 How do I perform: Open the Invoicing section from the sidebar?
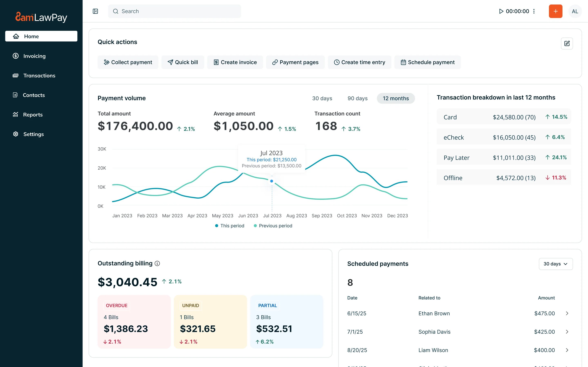[x=34, y=56]
